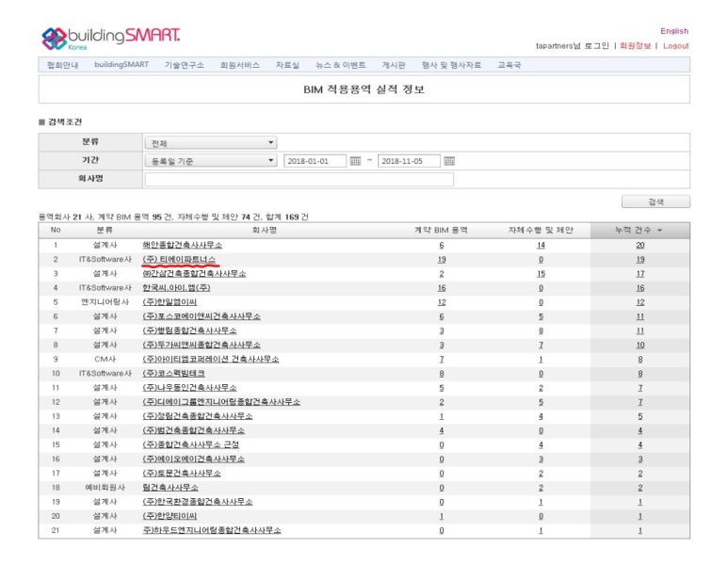The height and width of the screenshot is (564, 728).
Task: Click the 검색 search button
Action: tap(655, 201)
